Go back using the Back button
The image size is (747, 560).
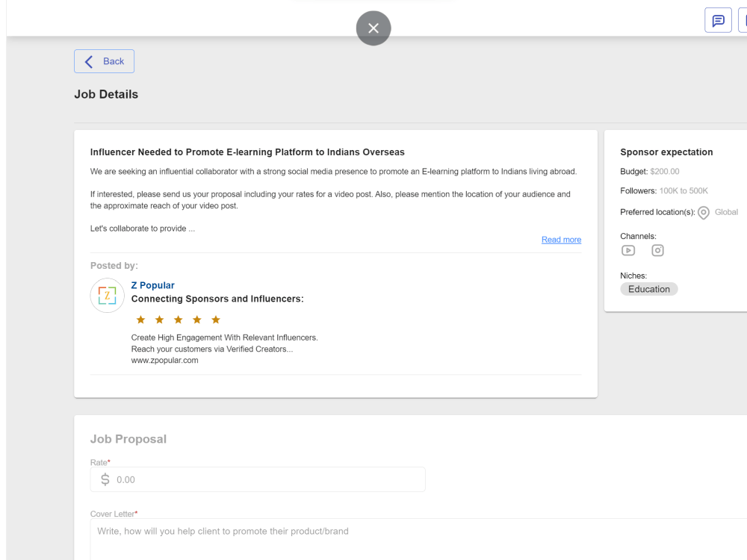104,61
